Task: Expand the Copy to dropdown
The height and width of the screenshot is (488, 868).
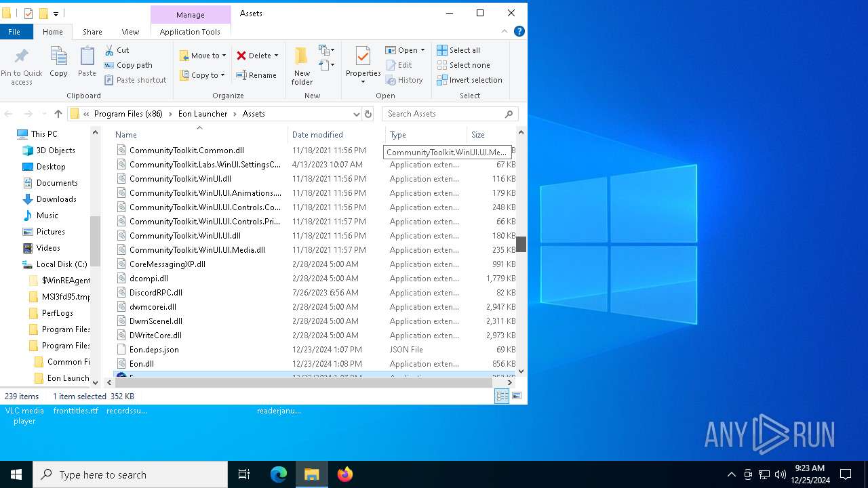Action: pos(222,75)
